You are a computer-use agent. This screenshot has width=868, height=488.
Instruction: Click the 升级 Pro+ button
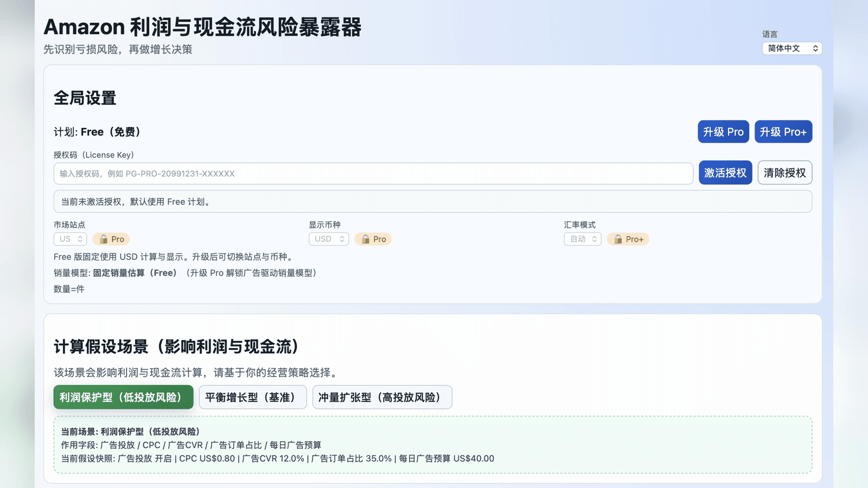tap(783, 131)
